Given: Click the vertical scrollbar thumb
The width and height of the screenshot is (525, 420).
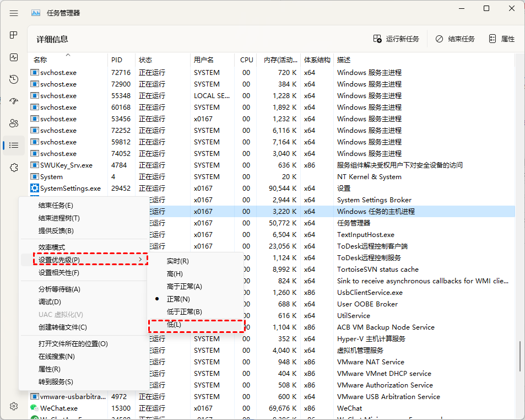Looking at the screenshot, I should pos(519,356).
